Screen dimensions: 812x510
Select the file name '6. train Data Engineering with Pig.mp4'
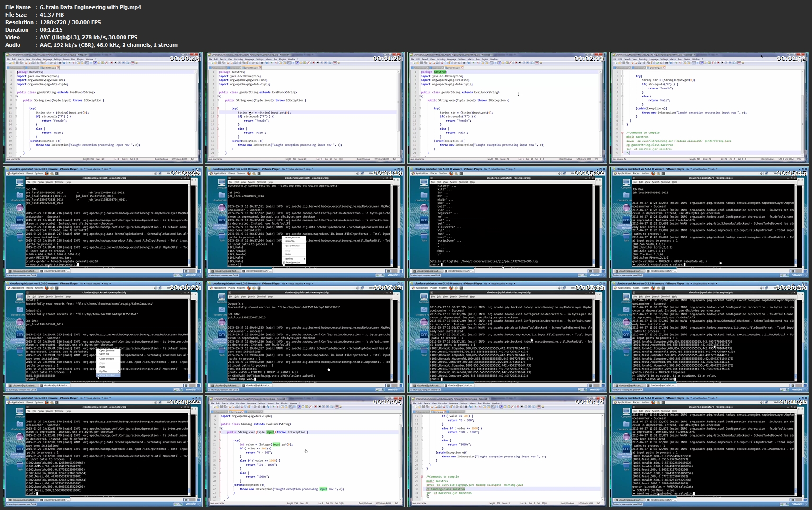pos(90,7)
